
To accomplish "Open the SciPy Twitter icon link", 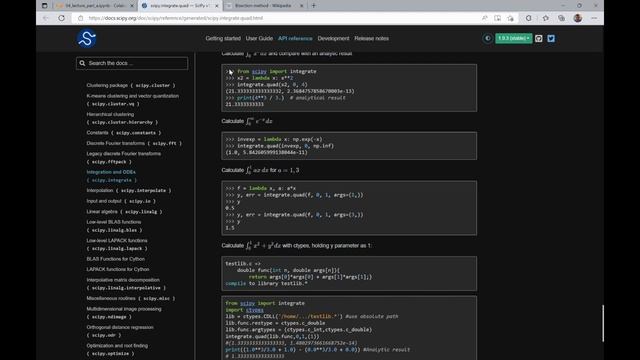I will [x=551, y=38].
